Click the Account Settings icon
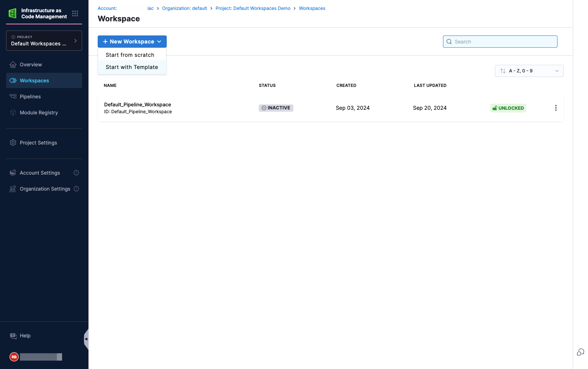Screen dimensions: 588x369 coord(13,173)
